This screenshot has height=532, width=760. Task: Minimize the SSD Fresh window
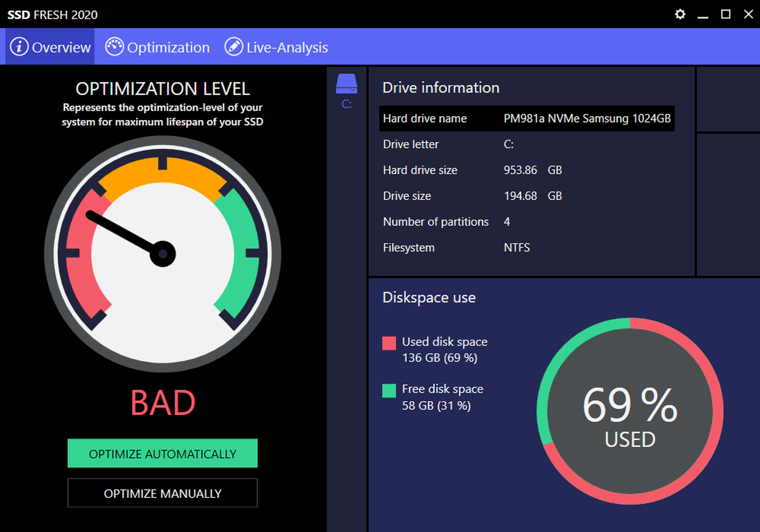pos(703,15)
